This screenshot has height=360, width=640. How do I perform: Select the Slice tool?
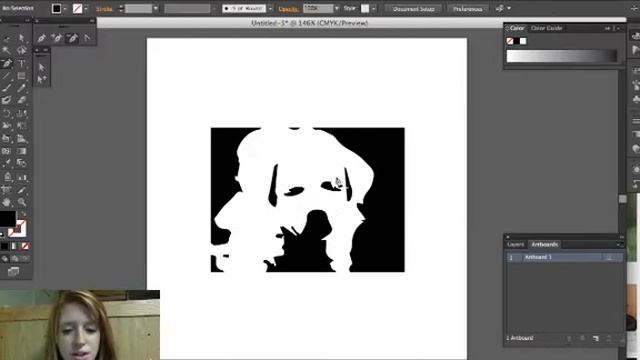coord(22,189)
